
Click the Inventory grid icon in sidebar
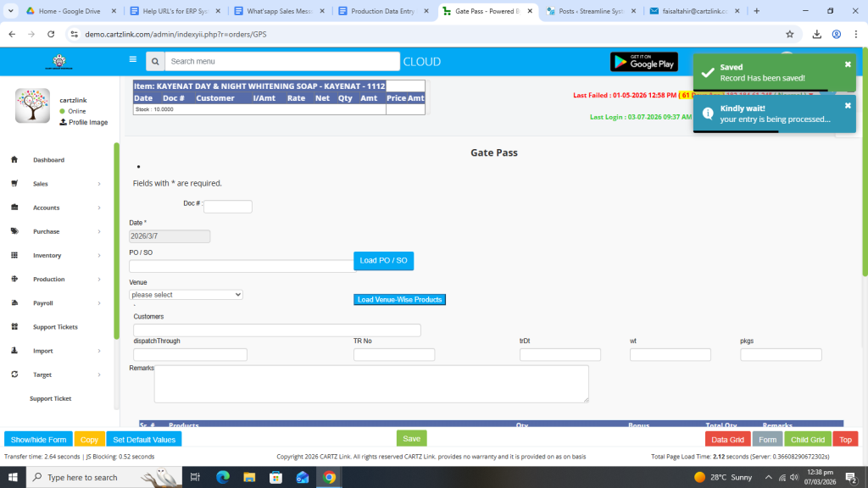(14, 255)
